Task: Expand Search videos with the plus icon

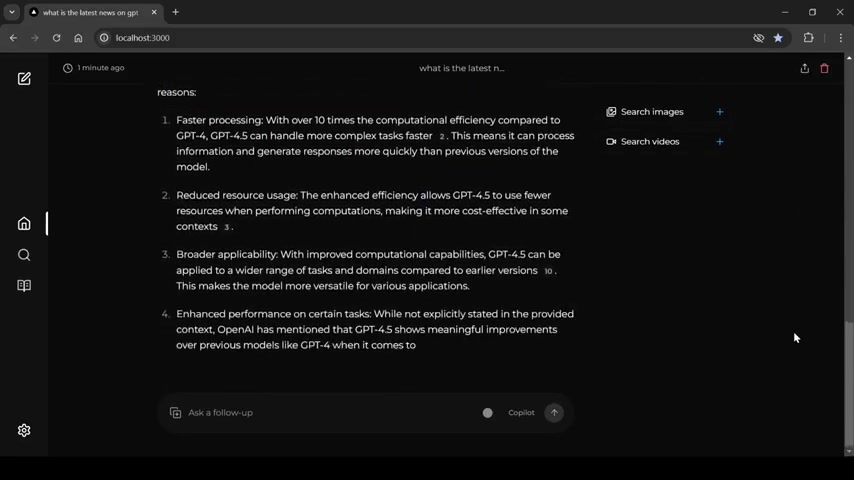Action: 719,142
